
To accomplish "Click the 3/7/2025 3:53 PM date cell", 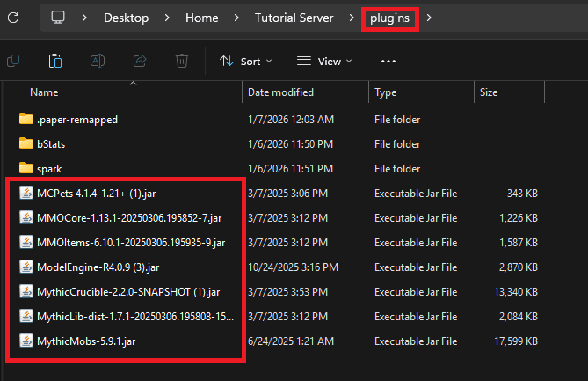I will (x=287, y=291).
